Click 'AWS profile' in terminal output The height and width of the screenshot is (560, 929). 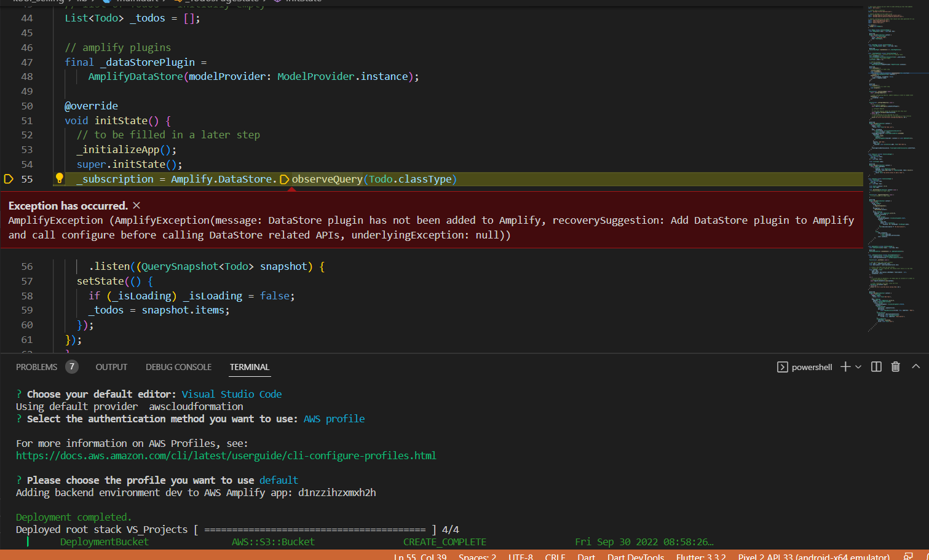(334, 419)
